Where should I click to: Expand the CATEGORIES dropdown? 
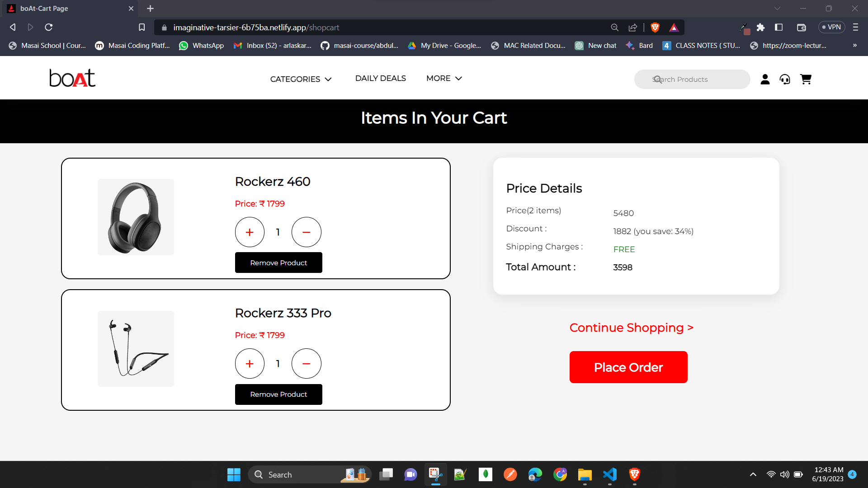pyautogui.click(x=301, y=79)
